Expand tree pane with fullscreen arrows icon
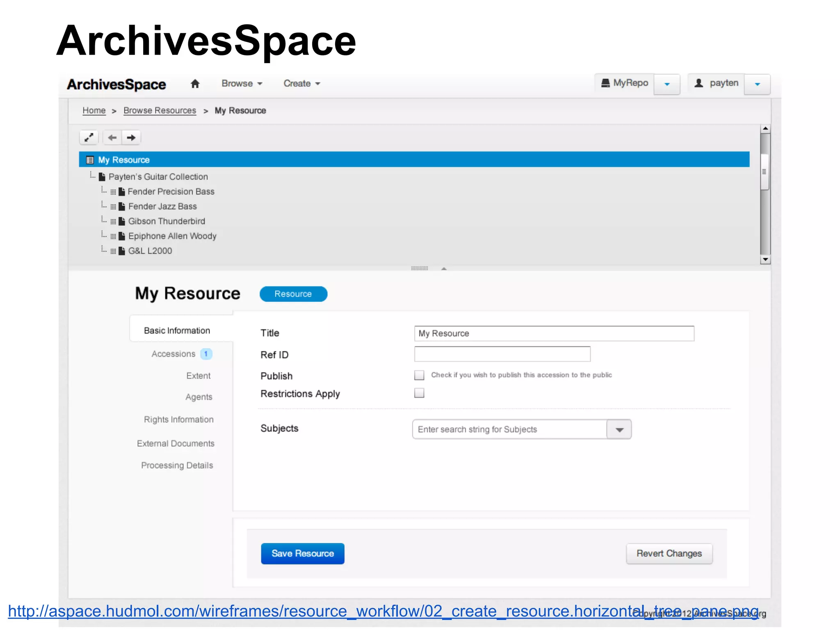Viewport: 840px width, 630px height. (x=89, y=137)
